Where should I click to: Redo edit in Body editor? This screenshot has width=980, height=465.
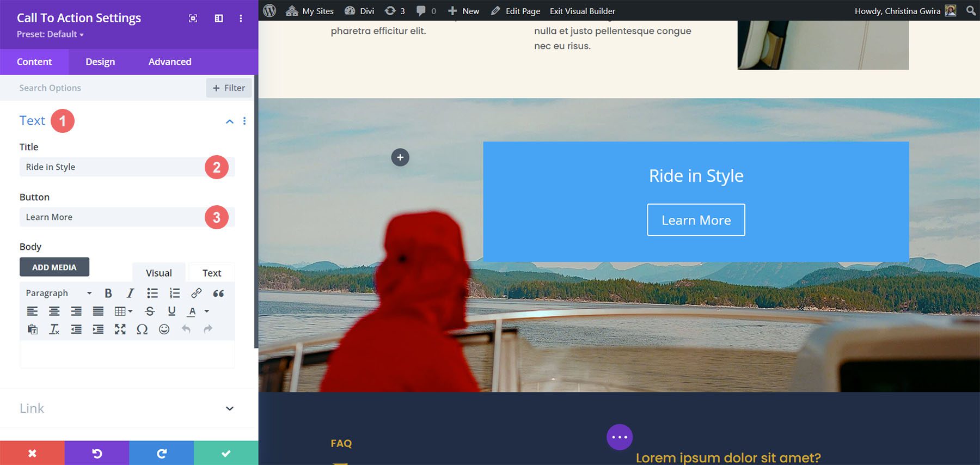[207, 329]
